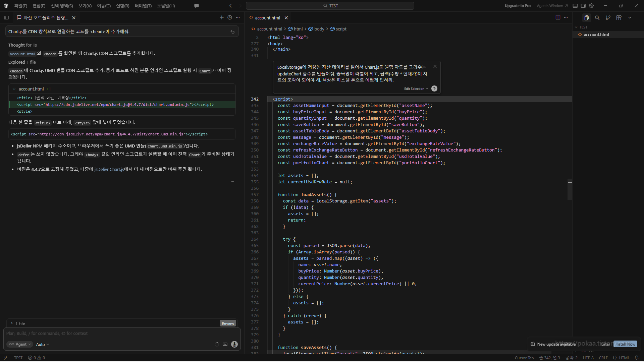Click Later on the update notification

[x=606, y=344]
